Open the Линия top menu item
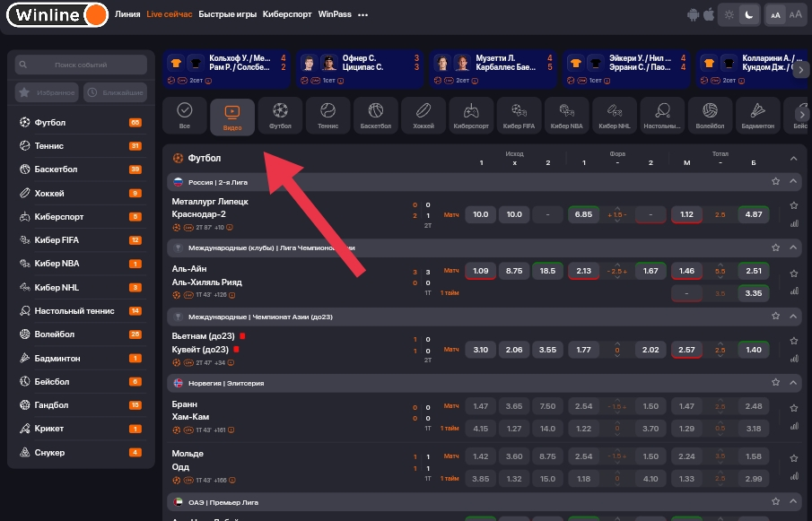812x521 pixels. click(127, 14)
